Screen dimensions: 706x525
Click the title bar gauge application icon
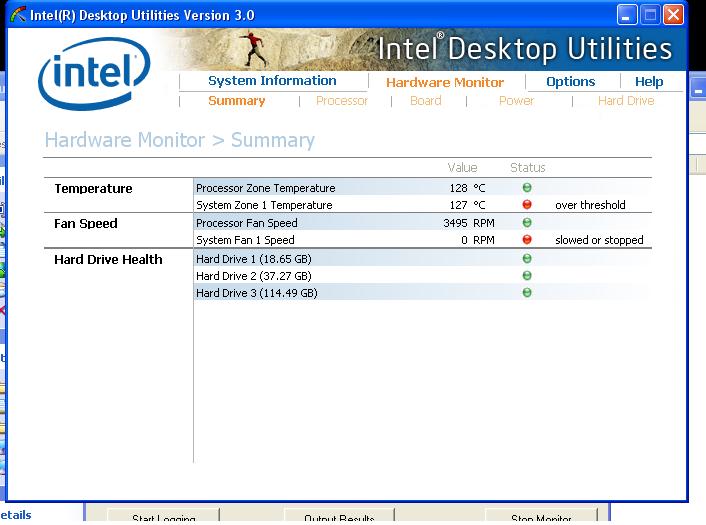(18, 15)
